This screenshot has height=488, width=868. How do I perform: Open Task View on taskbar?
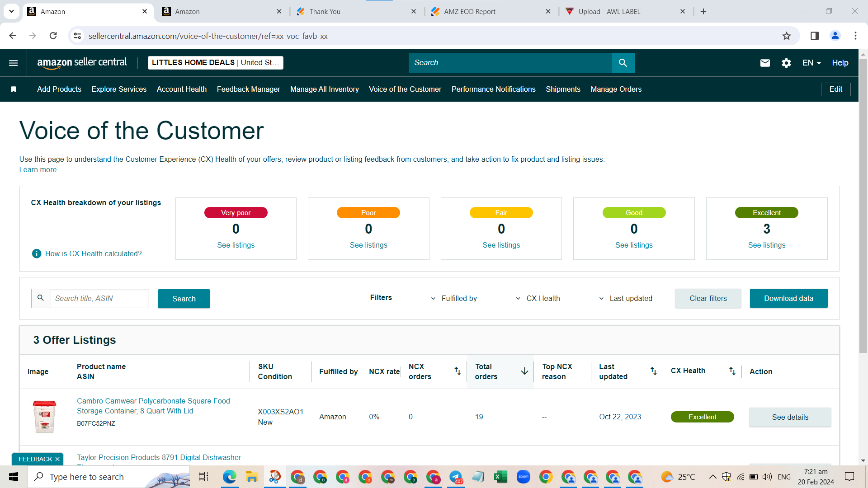pos(204,477)
